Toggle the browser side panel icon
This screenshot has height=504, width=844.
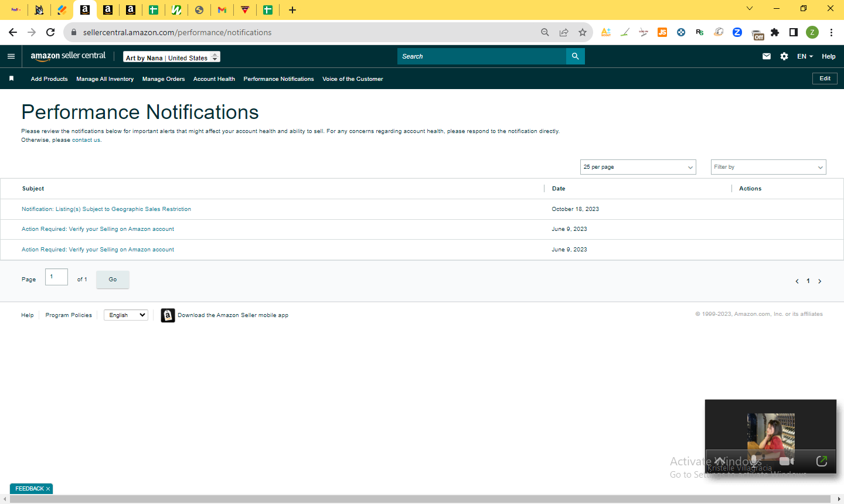pos(794,32)
